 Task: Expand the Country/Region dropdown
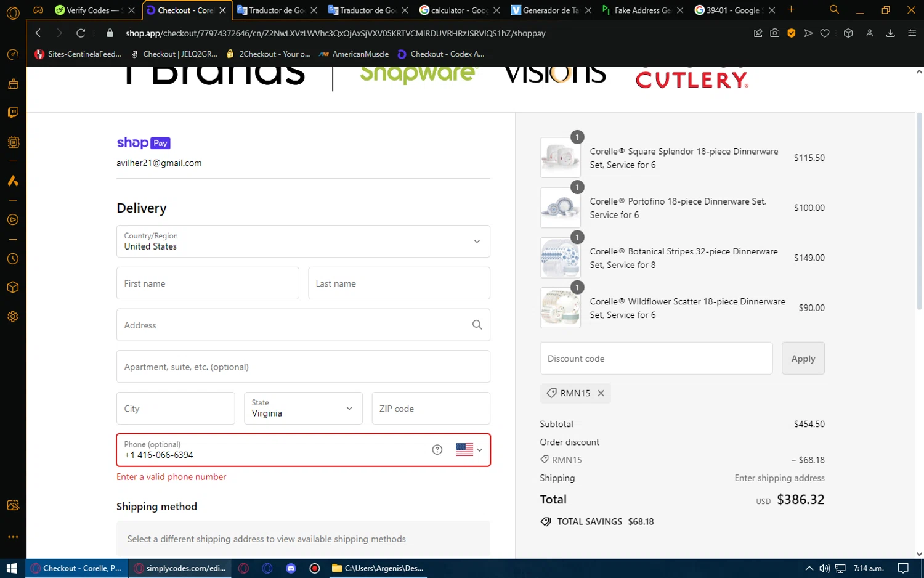303,241
